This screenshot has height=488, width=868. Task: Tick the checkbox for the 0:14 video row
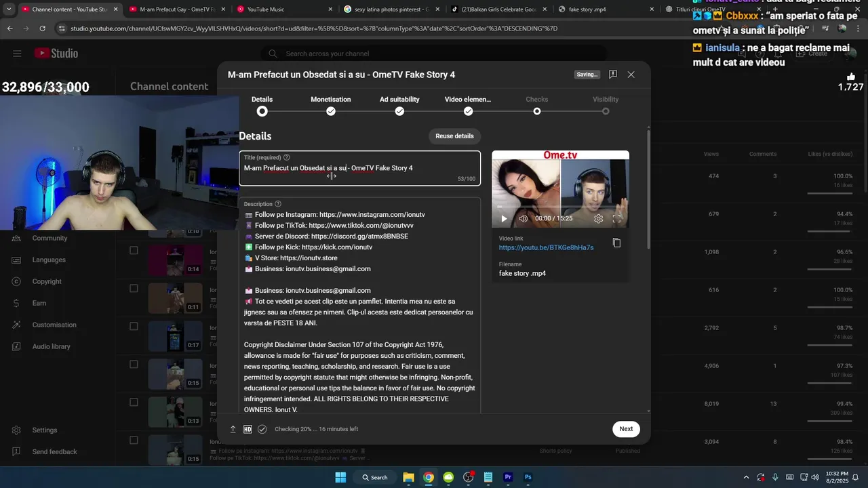(134, 250)
